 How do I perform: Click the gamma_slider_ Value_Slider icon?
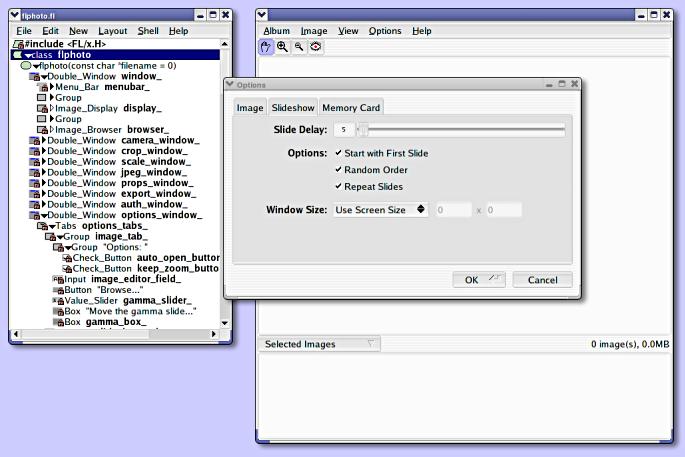(56, 300)
